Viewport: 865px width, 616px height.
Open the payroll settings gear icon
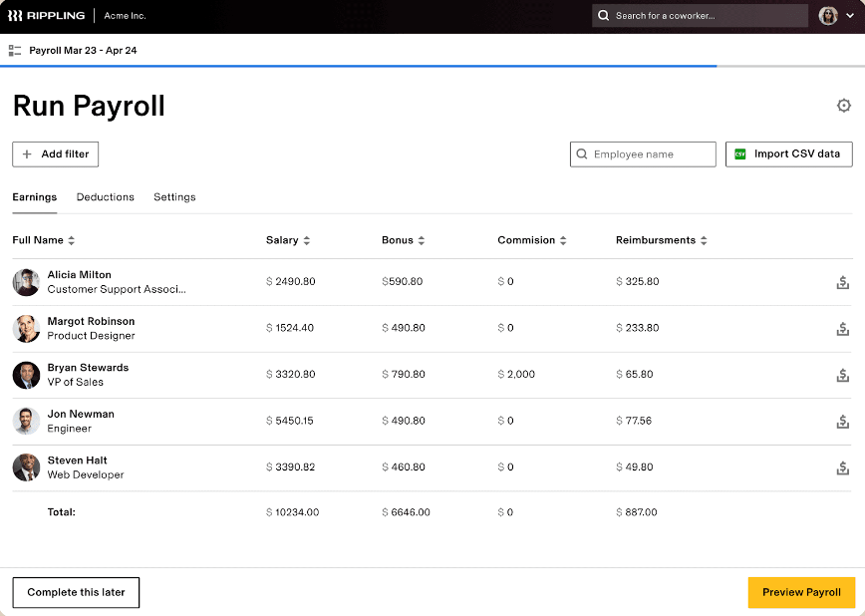tap(843, 106)
